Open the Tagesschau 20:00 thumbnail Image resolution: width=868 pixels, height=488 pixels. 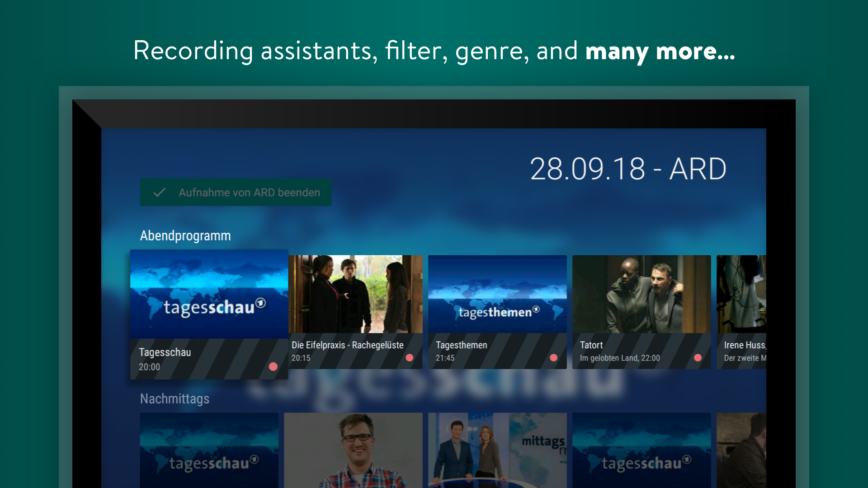[x=209, y=294]
